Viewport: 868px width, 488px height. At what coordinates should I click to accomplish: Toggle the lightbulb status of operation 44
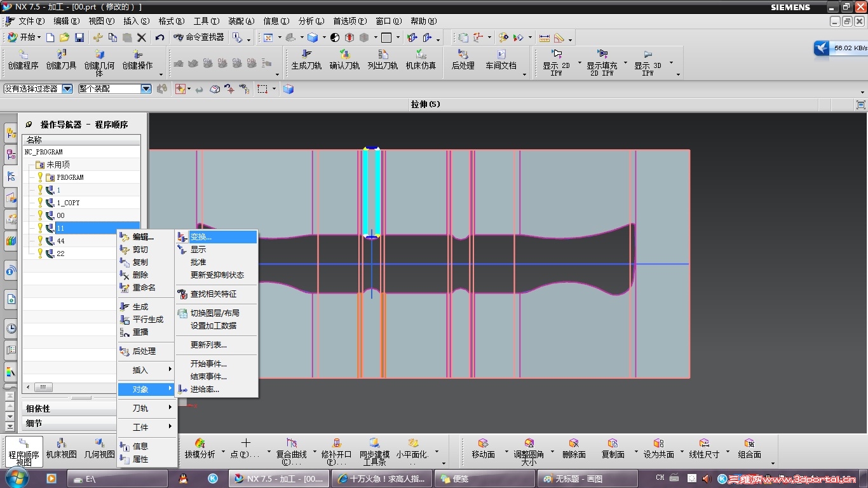(x=40, y=241)
